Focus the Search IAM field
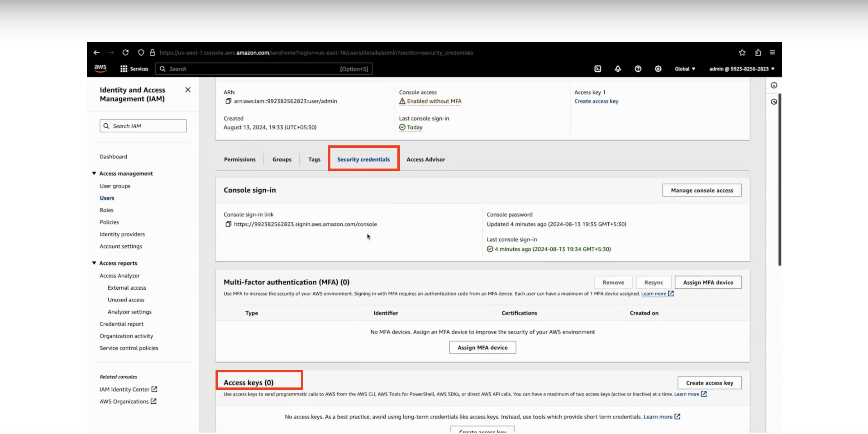The width and height of the screenshot is (868, 434). point(143,126)
